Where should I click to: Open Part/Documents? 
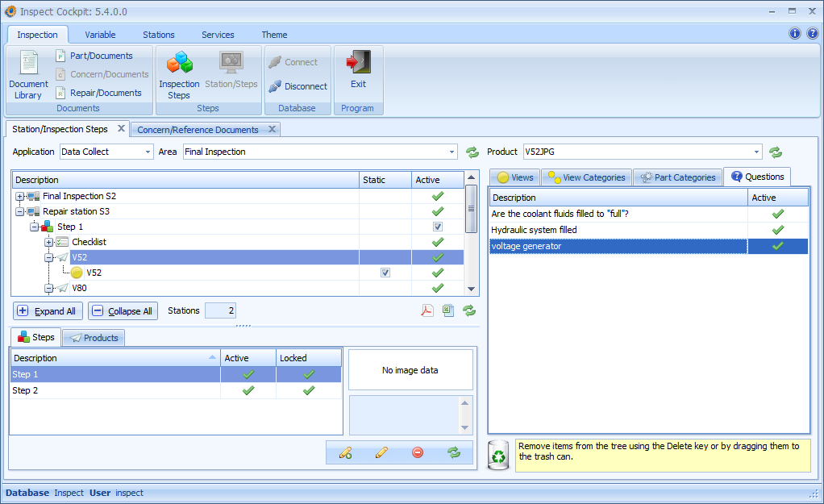pyautogui.click(x=94, y=56)
